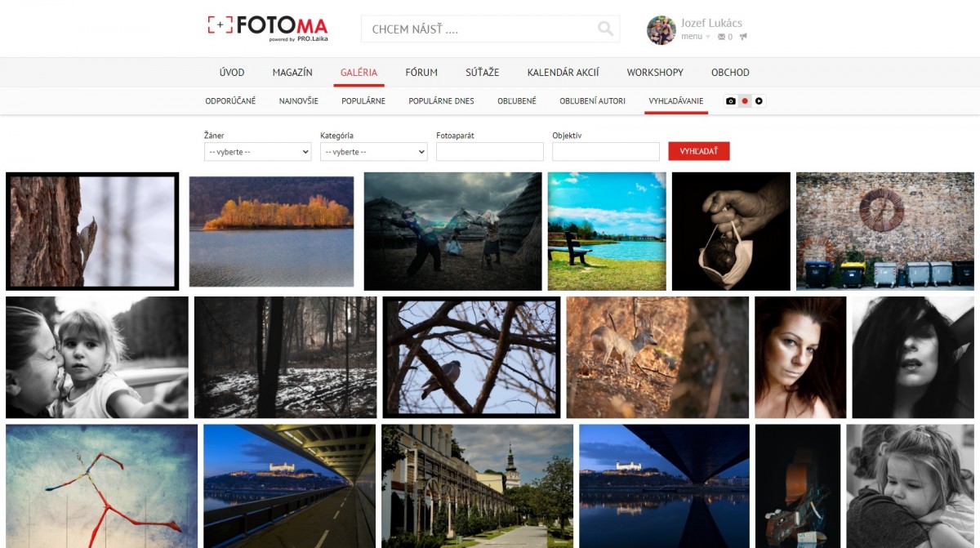Expand the Žáner dropdown
The height and width of the screenshot is (548, 980).
coord(257,152)
